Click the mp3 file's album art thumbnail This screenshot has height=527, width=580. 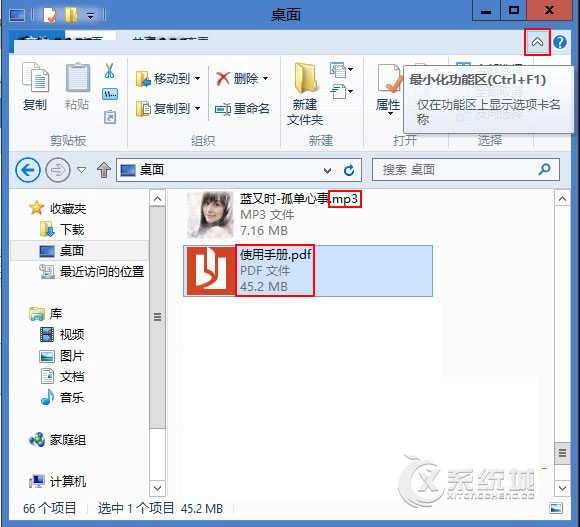point(210,215)
